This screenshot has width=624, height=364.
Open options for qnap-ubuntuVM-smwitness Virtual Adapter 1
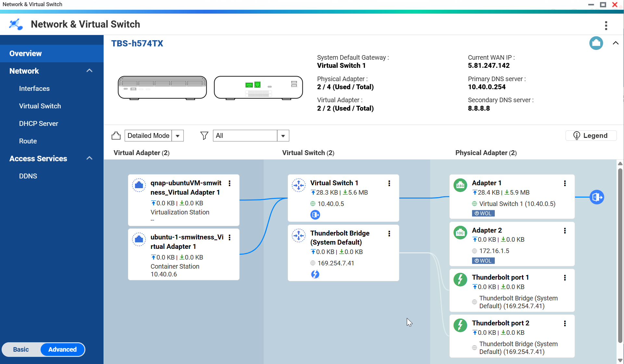click(230, 183)
